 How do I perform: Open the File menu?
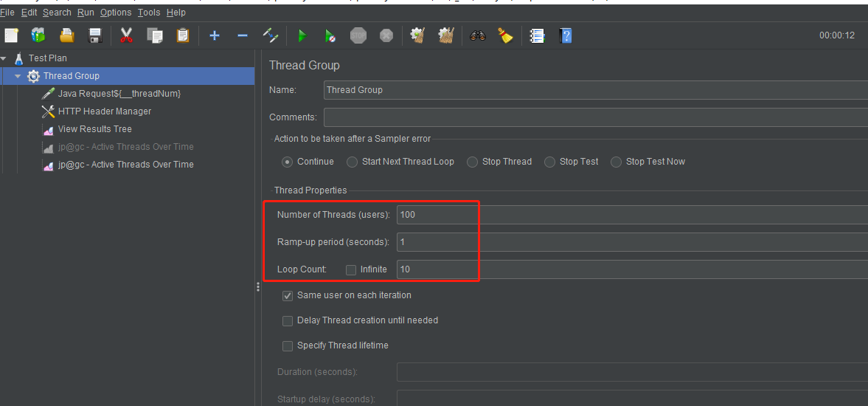pos(7,13)
